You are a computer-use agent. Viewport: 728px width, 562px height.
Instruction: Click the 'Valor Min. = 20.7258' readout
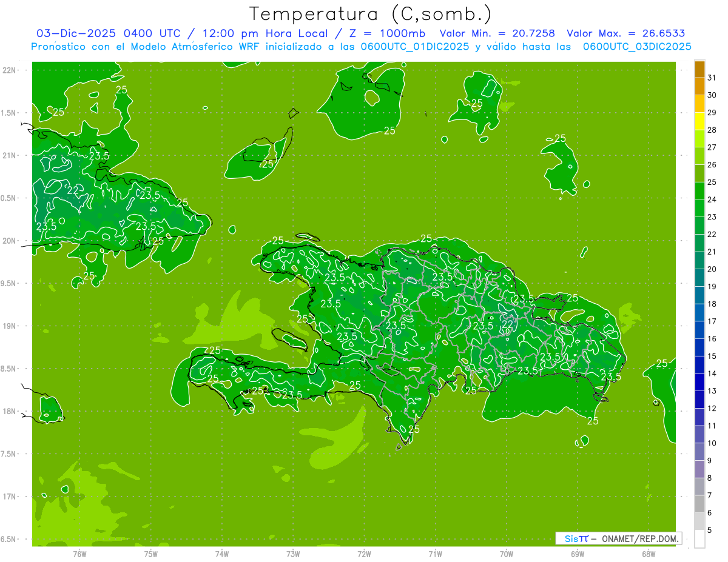497,33
